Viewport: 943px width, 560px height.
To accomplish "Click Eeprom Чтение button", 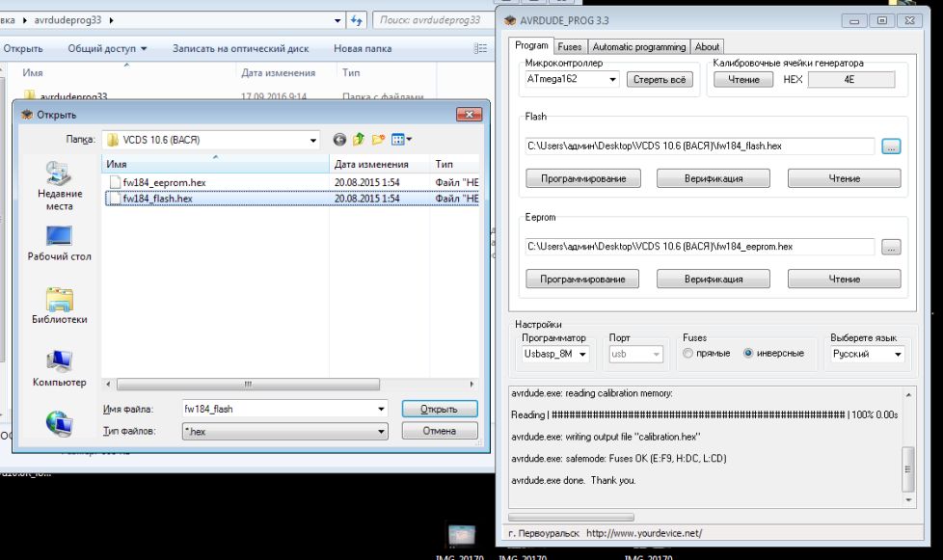I will (845, 279).
